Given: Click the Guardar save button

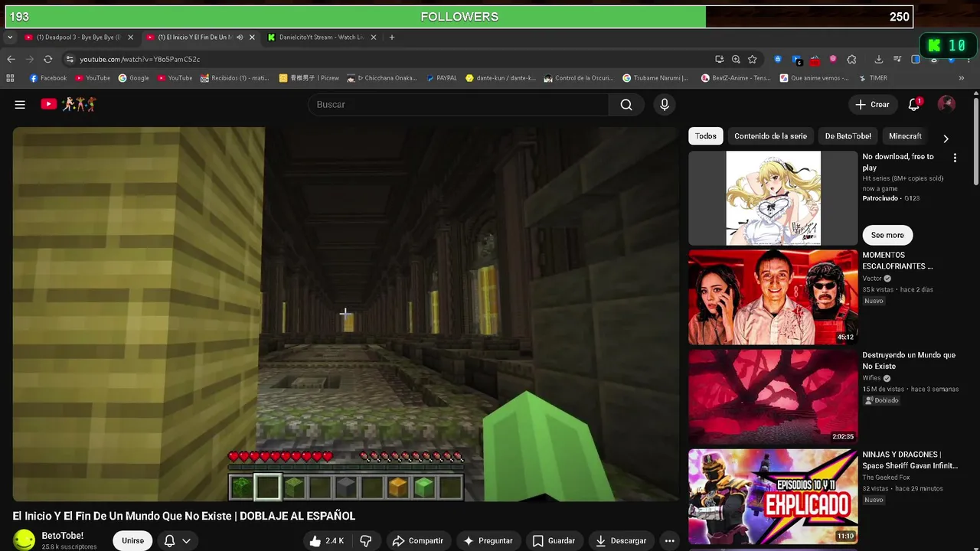Looking at the screenshot, I should click(554, 541).
